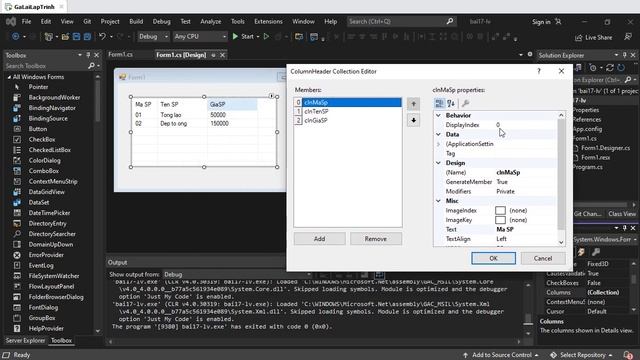Open Show output from Debug dropdown
This screenshot has height=360, width=640.
(x=237, y=274)
